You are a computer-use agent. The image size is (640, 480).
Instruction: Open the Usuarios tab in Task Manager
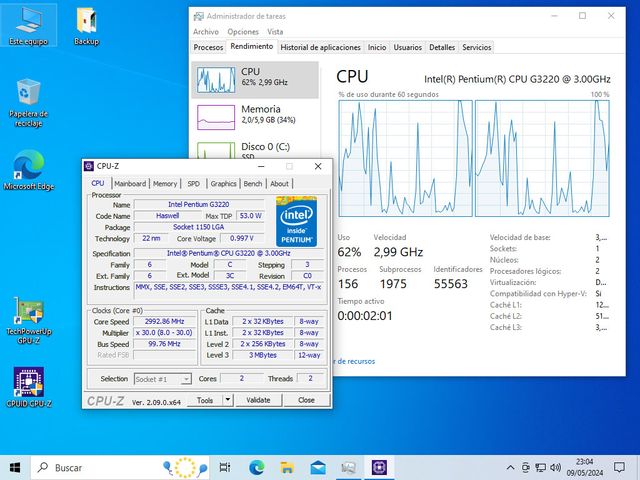pyautogui.click(x=407, y=47)
